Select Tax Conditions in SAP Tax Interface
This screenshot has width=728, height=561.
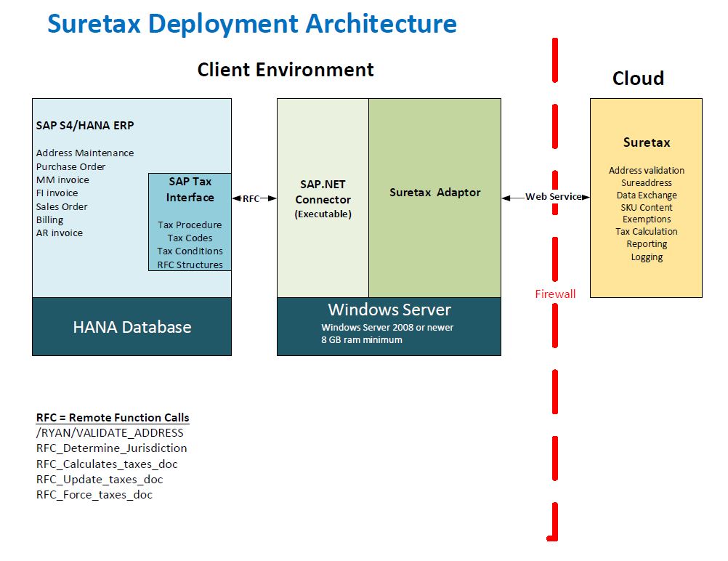click(190, 251)
